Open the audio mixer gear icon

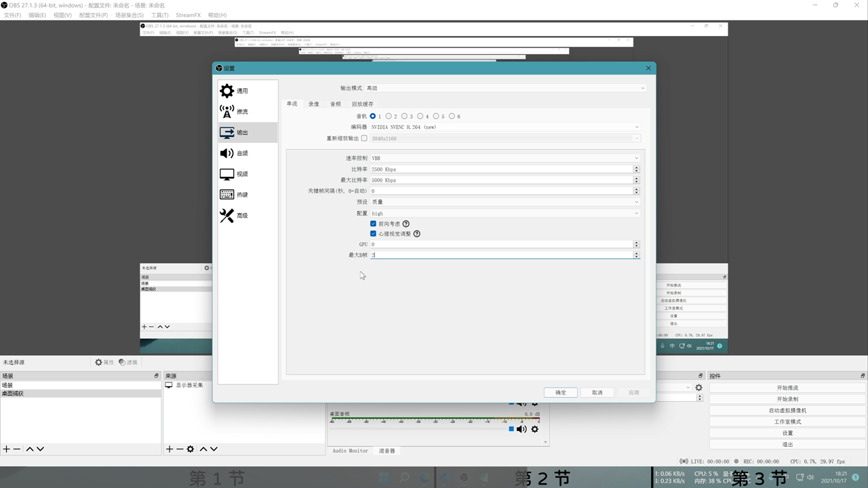pos(535,429)
